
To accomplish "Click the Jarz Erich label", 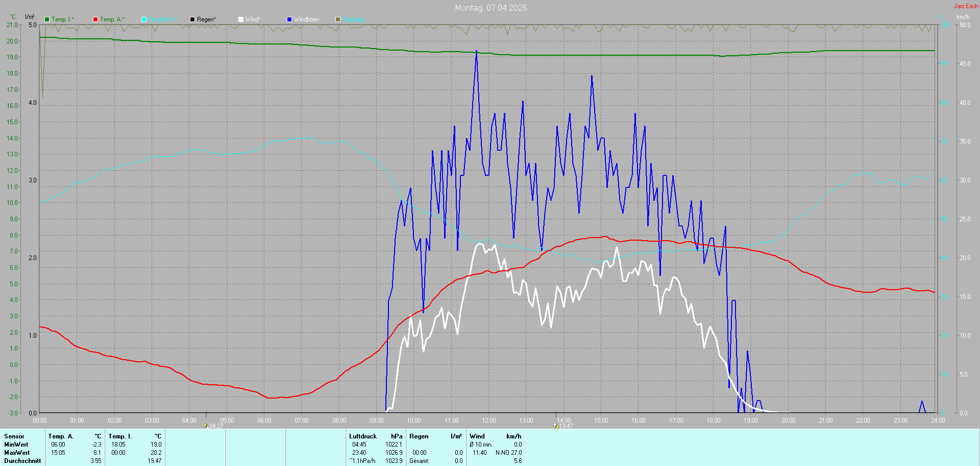I will (966, 6).
